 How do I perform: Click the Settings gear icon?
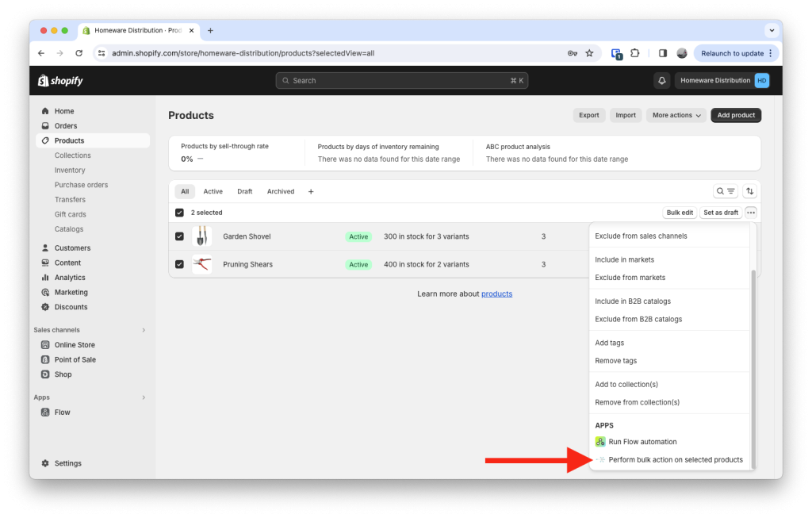[x=45, y=463]
